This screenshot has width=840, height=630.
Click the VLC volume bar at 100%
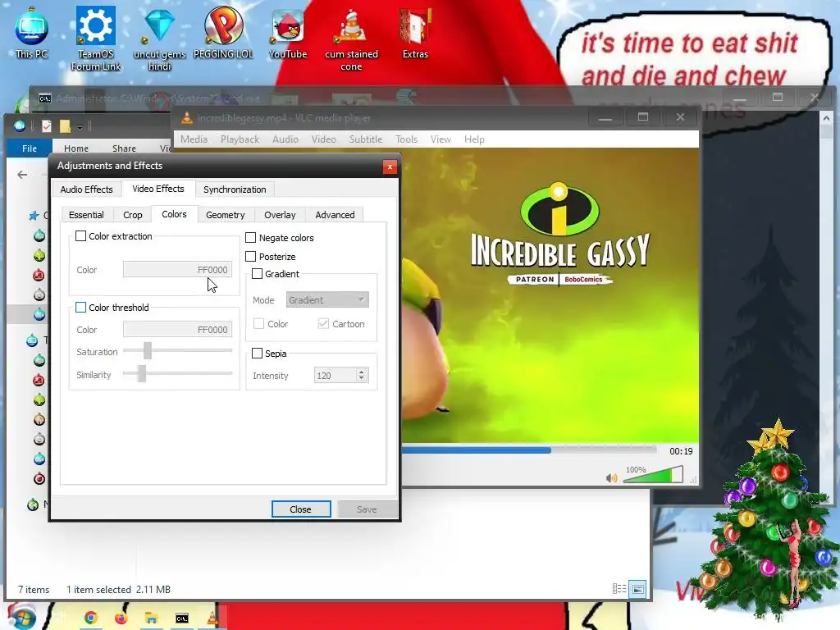coord(653,475)
